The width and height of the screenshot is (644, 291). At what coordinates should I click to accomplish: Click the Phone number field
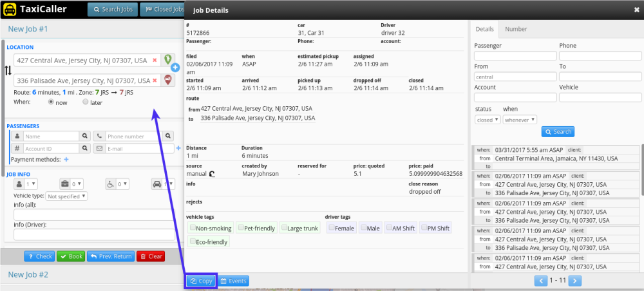[134, 136]
